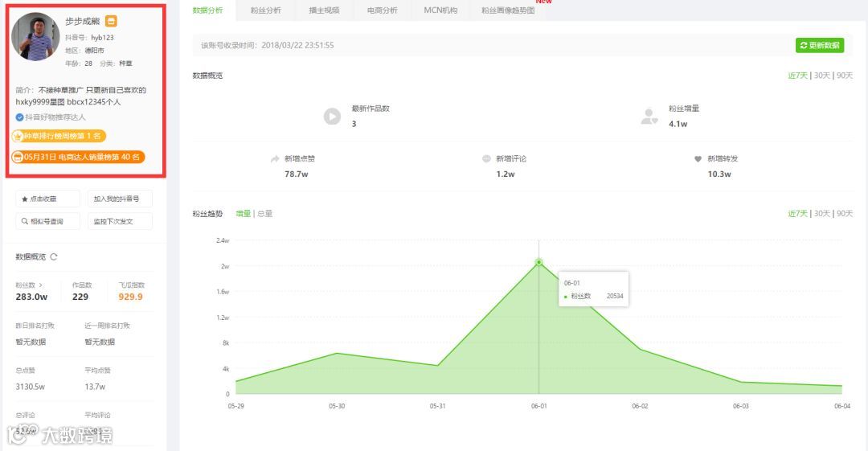Click the 相似号查询 button
The image size is (868, 451).
[x=47, y=221]
